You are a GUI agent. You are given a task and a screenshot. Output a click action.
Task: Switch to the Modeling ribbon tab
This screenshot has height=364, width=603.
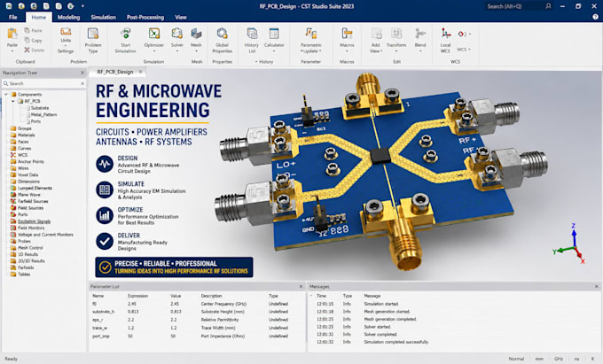tap(68, 18)
